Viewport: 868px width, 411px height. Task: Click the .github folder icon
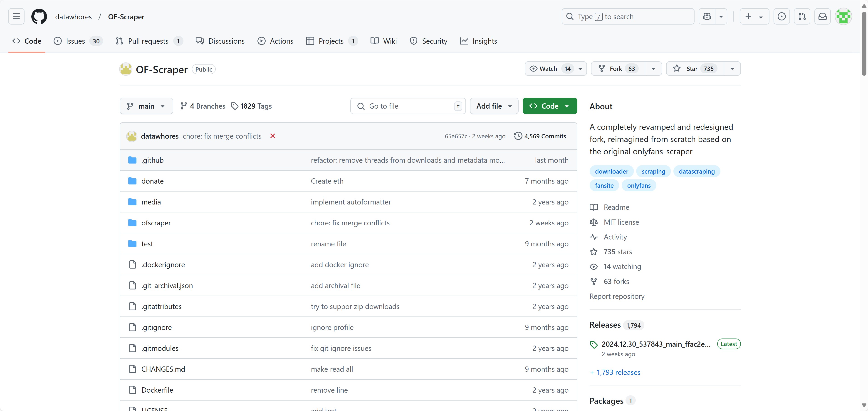(132, 160)
